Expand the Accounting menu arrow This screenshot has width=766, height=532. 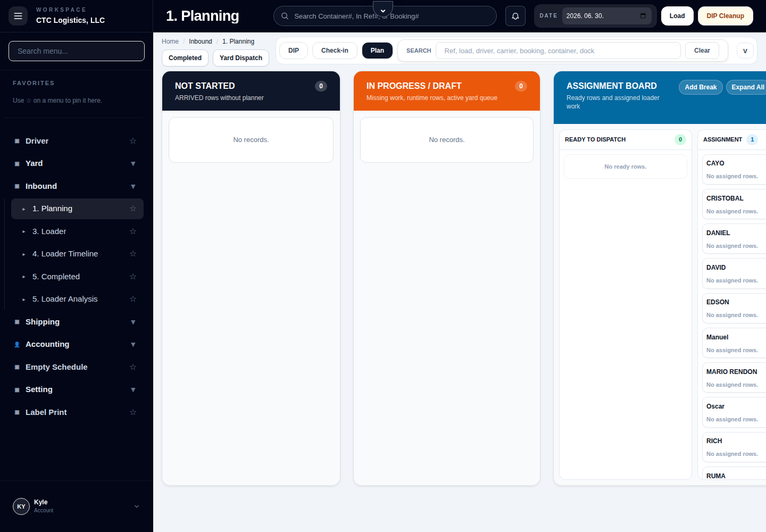tap(133, 344)
